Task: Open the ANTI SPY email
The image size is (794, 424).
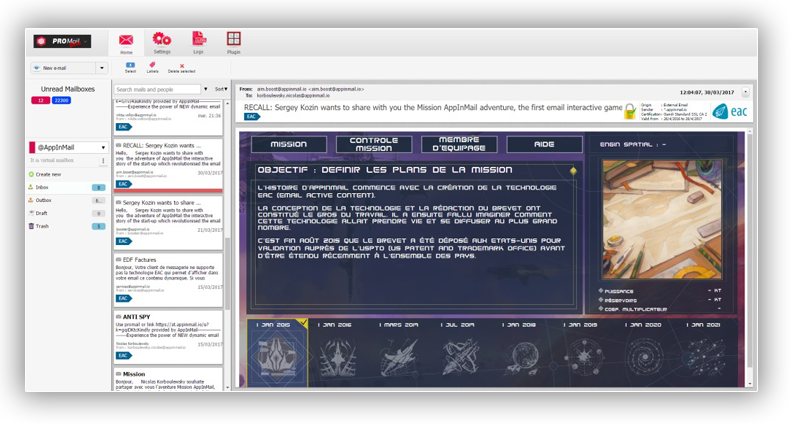Action: [x=168, y=337]
